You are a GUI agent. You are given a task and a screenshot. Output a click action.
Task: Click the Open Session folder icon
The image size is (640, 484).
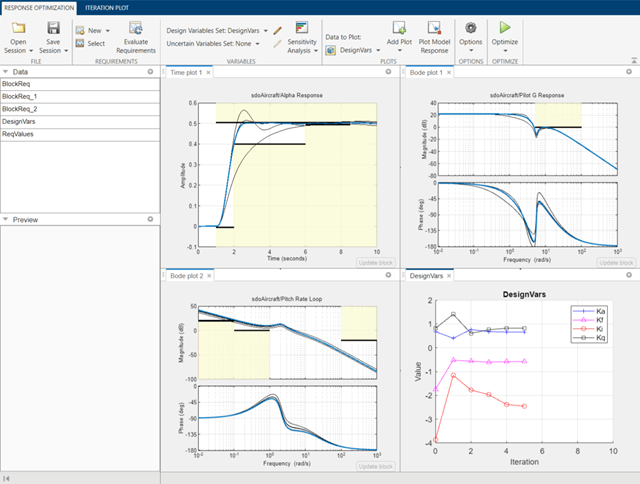click(18, 27)
